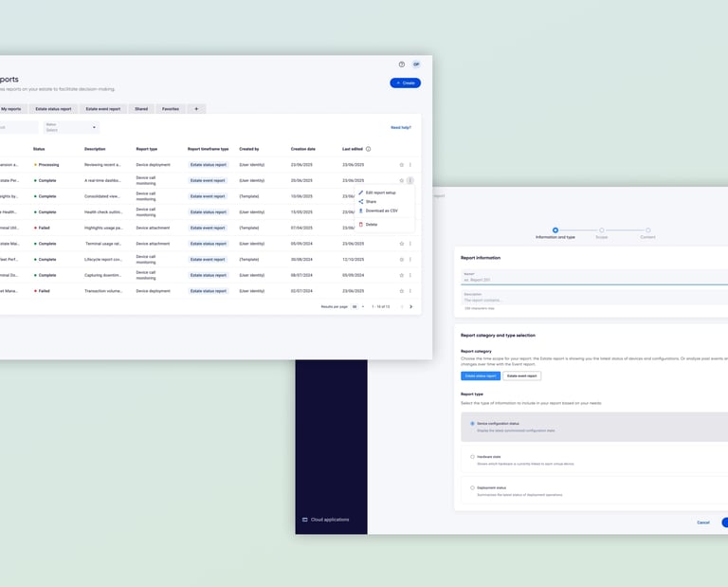Click Consolidated view description cell

pyautogui.click(x=102, y=196)
